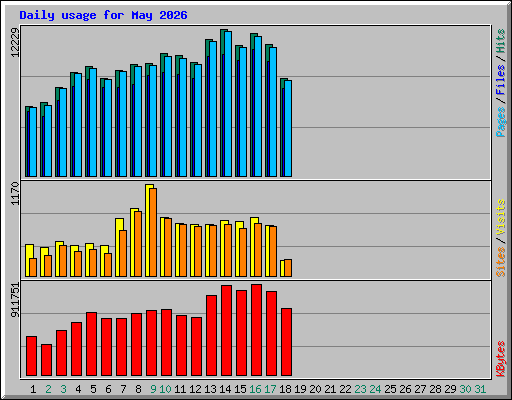Viewport: 512px width, 400px height.
Task: Click day 11 on the x-axis
Action: point(180,389)
